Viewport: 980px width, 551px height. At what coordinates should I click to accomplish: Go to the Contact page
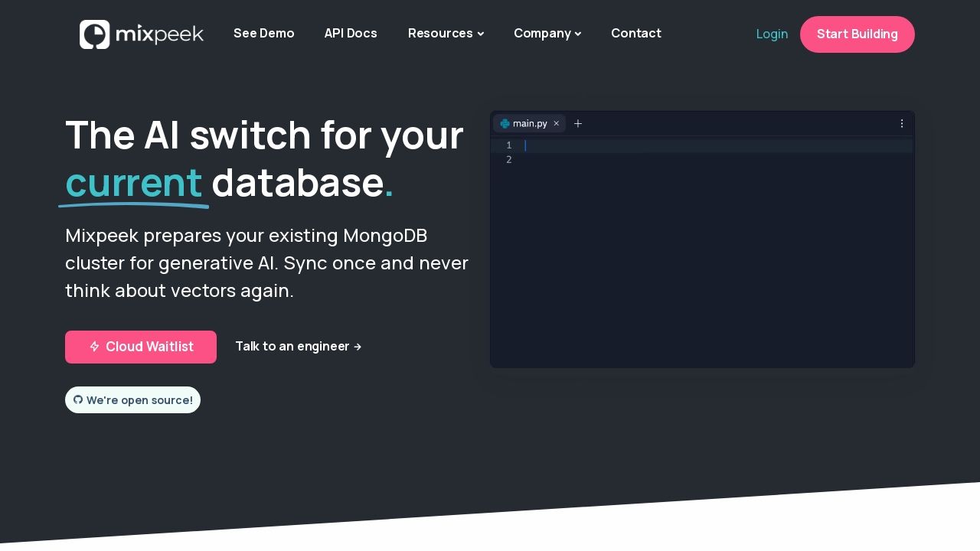point(636,33)
